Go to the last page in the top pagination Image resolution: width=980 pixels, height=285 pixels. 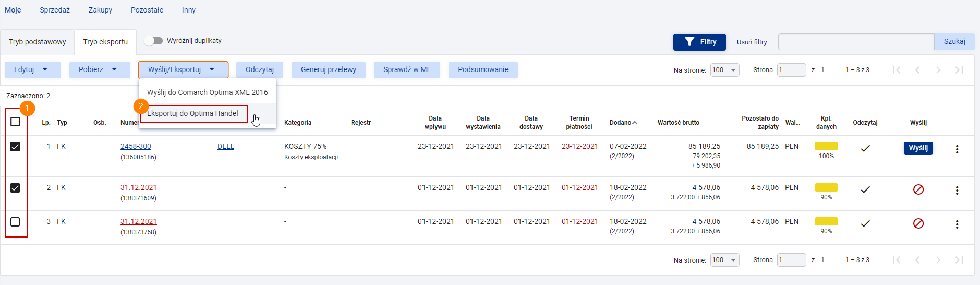[x=959, y=70]
